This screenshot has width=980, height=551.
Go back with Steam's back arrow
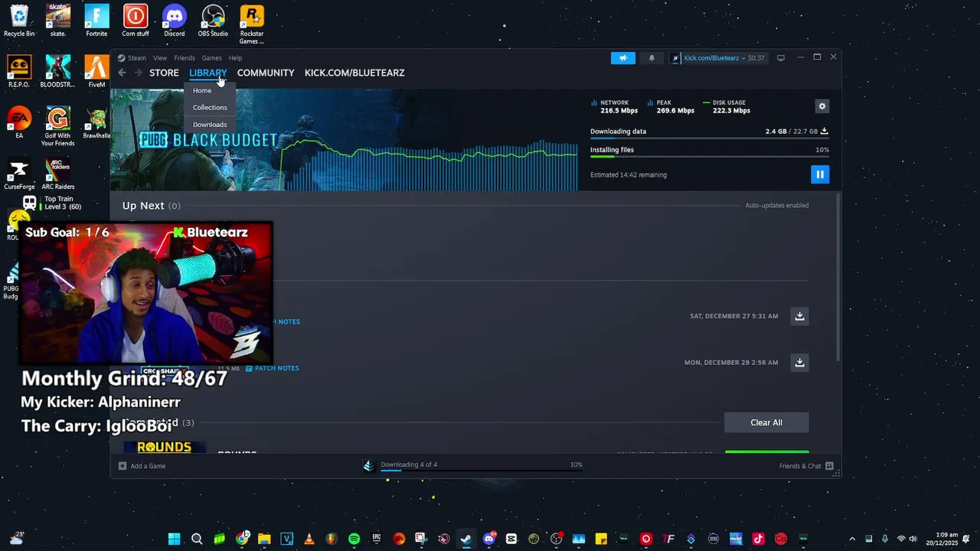point(122,73)
